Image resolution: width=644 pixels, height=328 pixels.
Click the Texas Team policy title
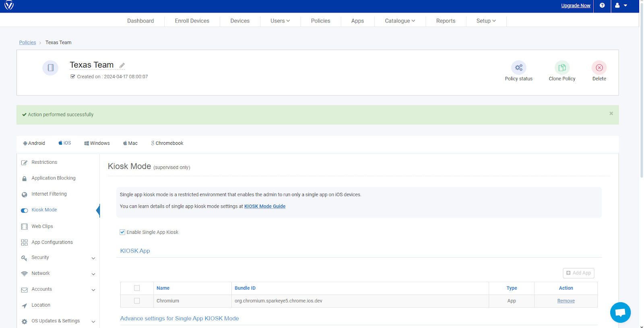(92, 65)
